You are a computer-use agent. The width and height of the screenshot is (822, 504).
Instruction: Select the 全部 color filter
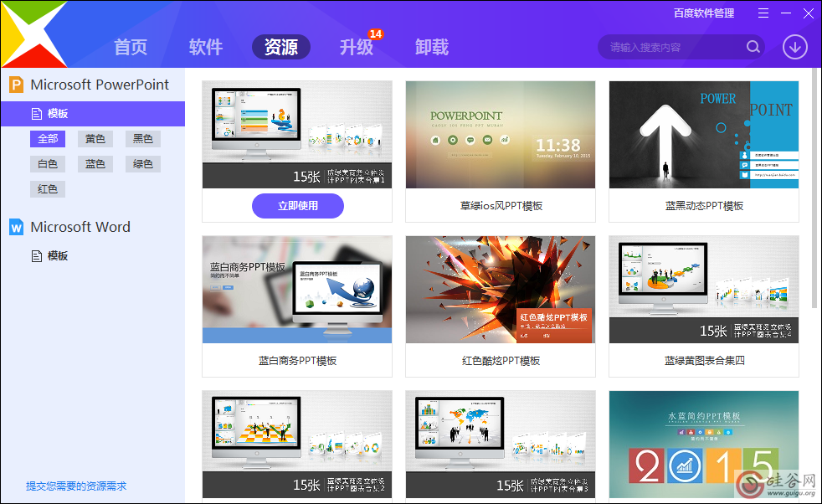click(x=48, y=139)
